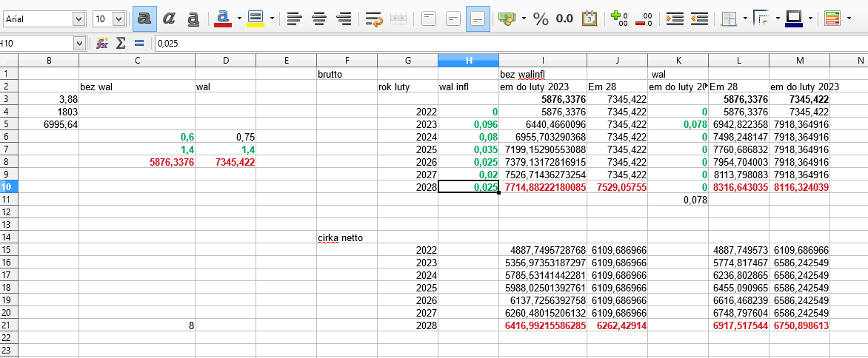The width and height of the screenshot is (868, 358).
Task: Apply the red font color
Action: [222, 18]
